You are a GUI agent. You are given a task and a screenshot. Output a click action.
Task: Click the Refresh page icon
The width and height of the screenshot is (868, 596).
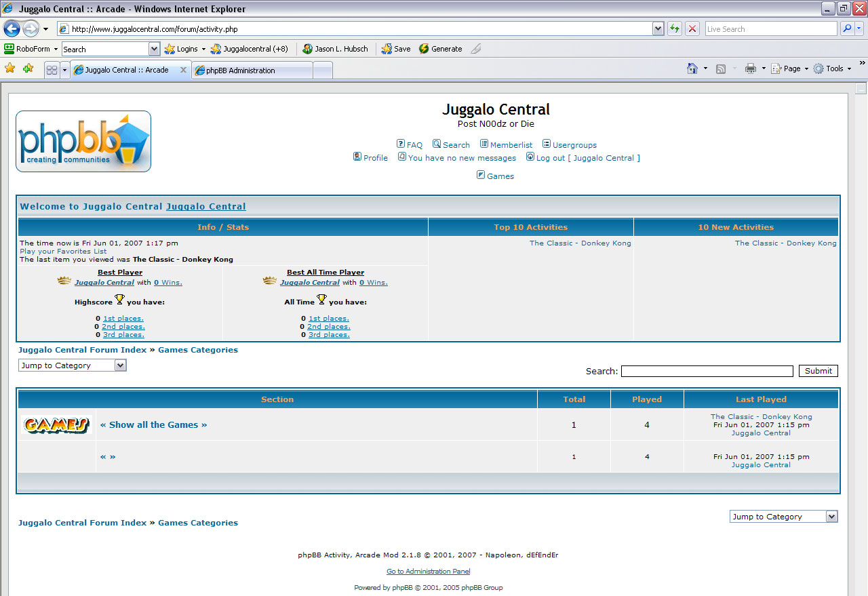tap(675, 28)
